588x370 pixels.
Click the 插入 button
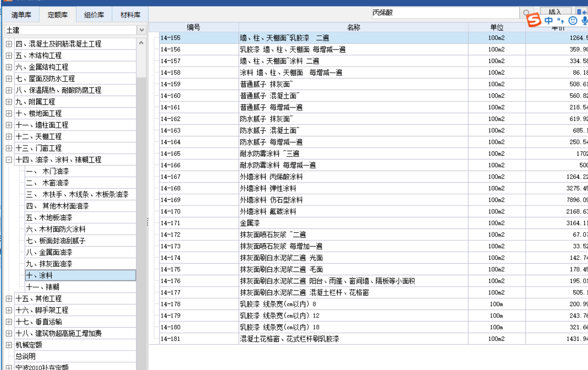[555, 12]
